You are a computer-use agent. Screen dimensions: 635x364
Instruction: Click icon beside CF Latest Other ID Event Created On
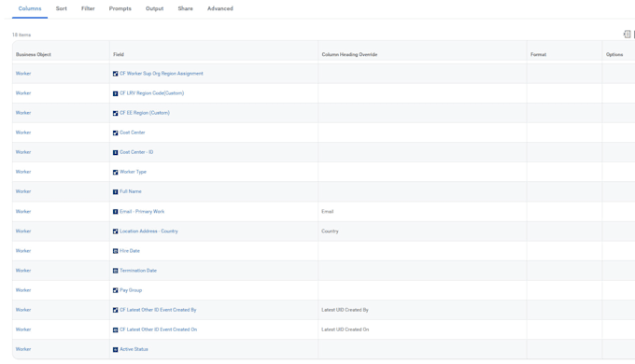pos(116,330)
